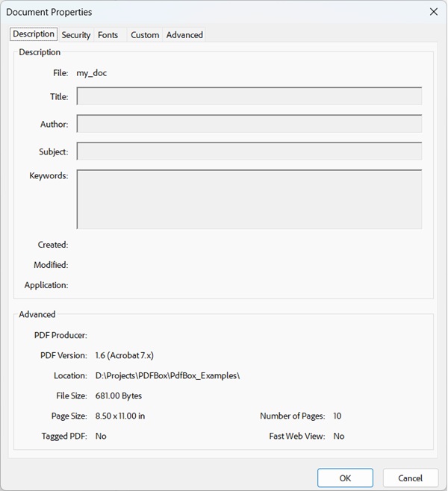
Task: Focus the Author input field
Action: click(249, 124)
